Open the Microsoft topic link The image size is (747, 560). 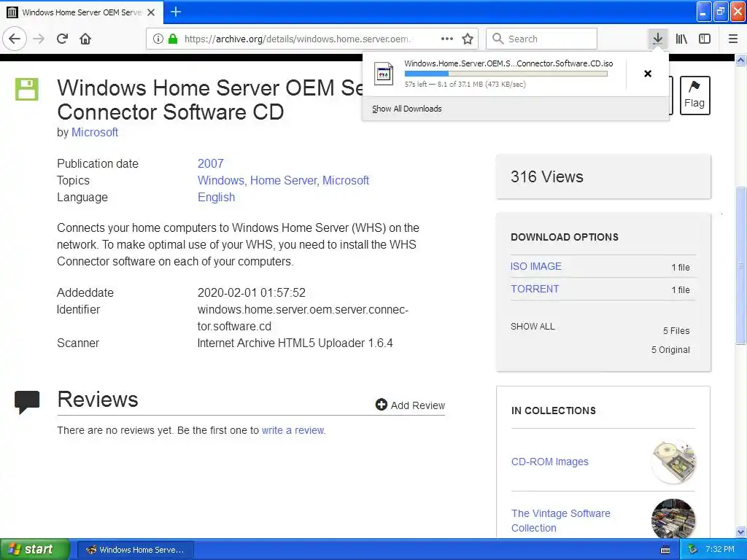345,181
